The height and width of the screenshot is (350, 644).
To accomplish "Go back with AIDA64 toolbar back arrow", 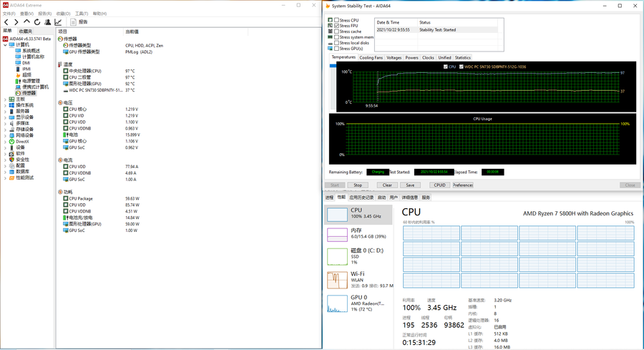I will click(6, 22).
